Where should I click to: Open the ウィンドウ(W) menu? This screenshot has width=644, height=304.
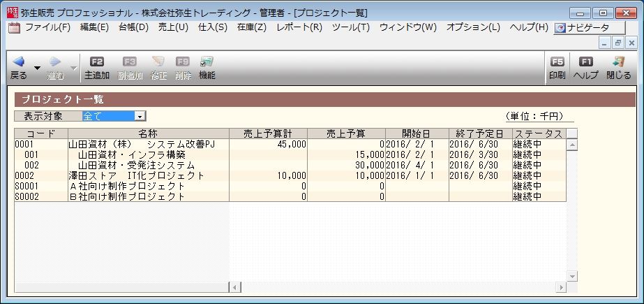(x=408, y=27)
